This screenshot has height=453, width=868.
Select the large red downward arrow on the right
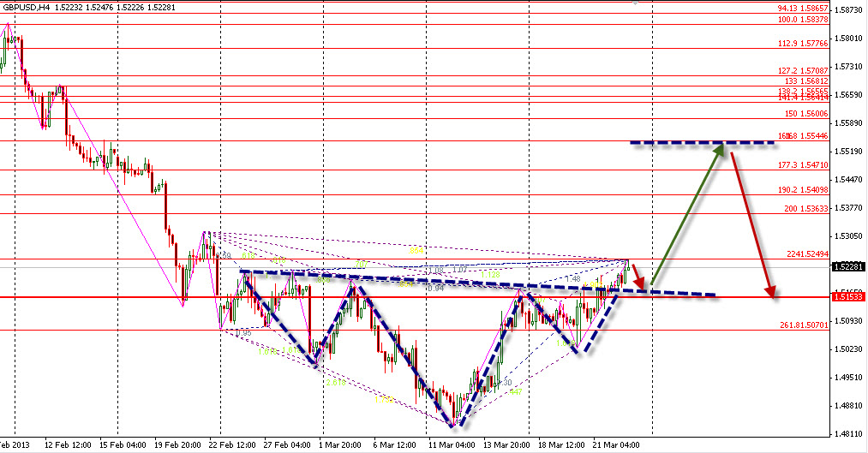(x=754, y=223)
